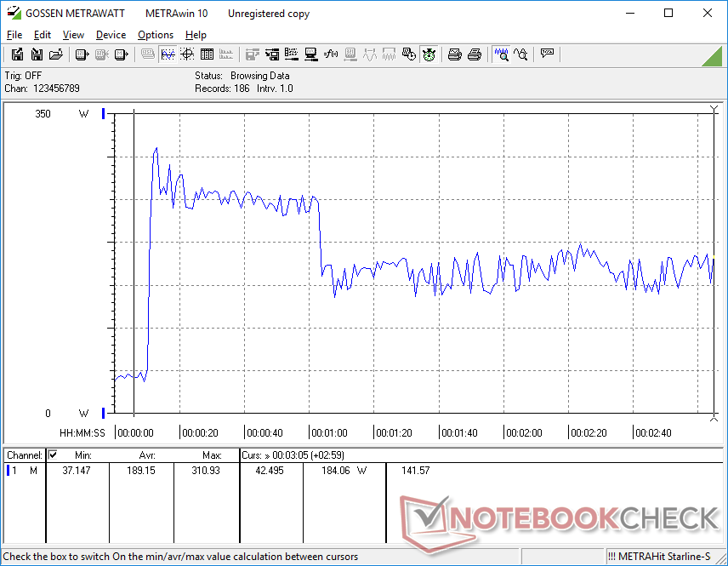This screenshot has width=728, height=566.
Task: Click the Curs: 00:03:05 (+02:59) label
Action: pyautogui.click(x=293, y=455)
